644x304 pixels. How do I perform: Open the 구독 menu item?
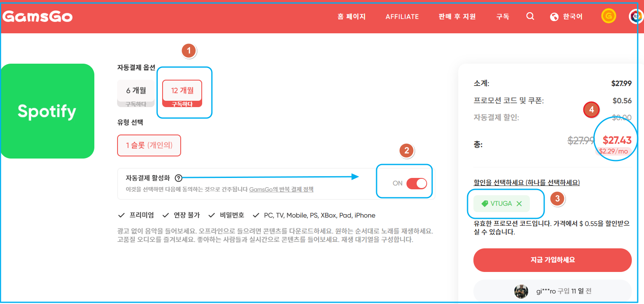[502, 17]
